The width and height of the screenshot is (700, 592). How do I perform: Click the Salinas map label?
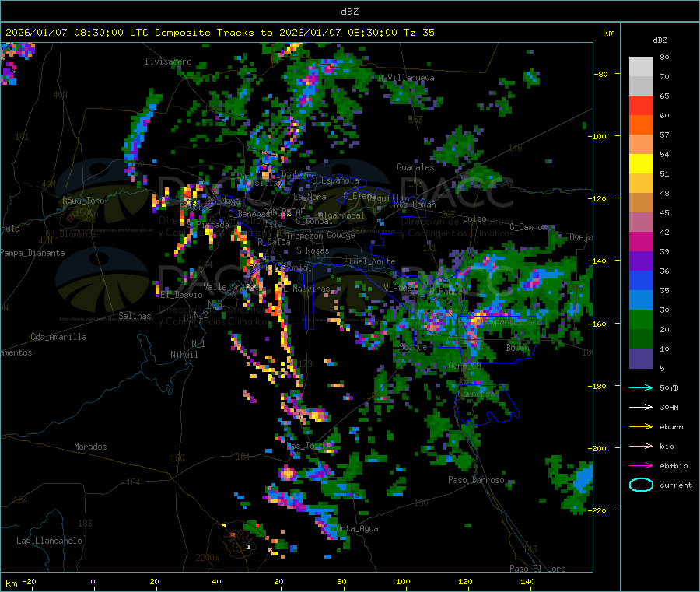click(135, 316)
